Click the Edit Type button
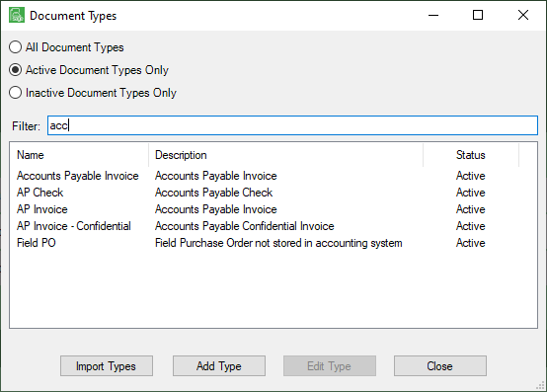Screen dimensions: 547x392 330,366
